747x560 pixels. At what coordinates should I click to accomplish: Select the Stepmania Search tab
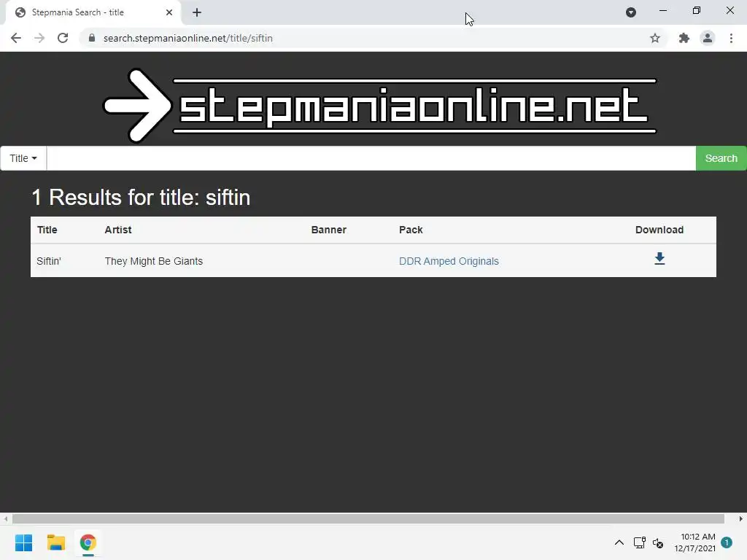click(x=93, y=12)
